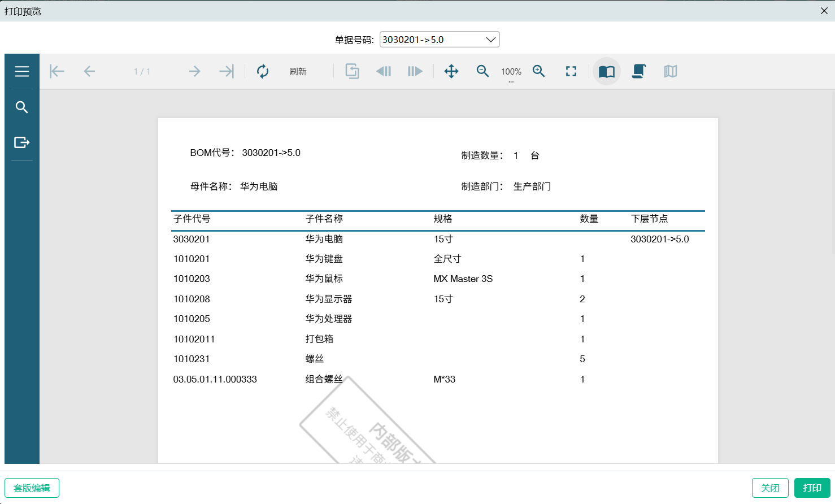Switch to galley view mode
Viewport: 835px width, 504px height.
pyautogui.click(x=671, y=71)
